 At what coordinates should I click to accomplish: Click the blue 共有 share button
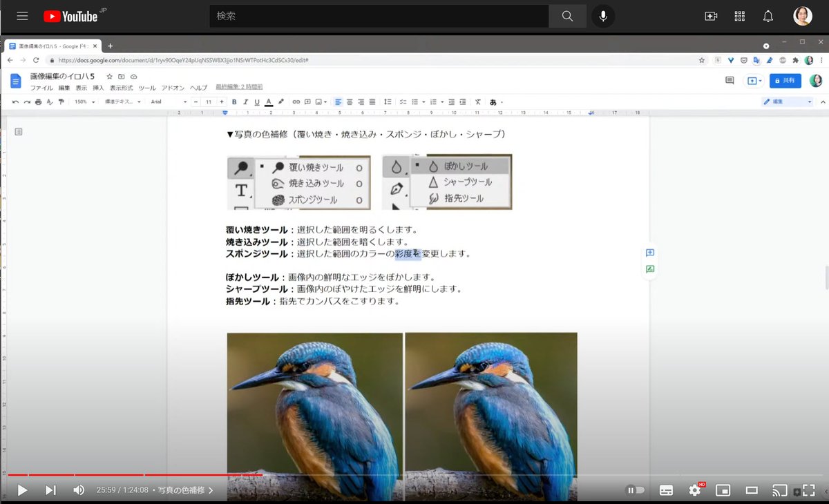click(785, 81)
